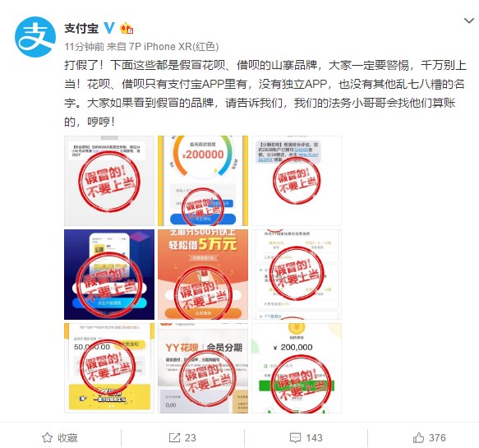Image resolution: width=479 pixels, height=448 pixels.
Task: Click the blue V verification badge
Action: coord(109,28)
